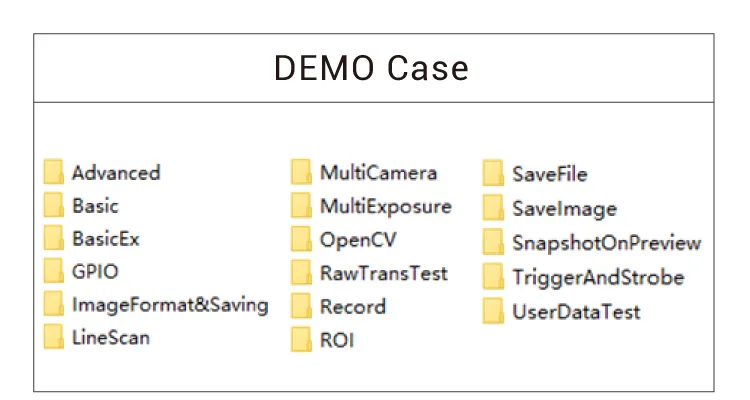Click the MultiCamera folder icon
The image size is (750, 400).
point(301,172)
